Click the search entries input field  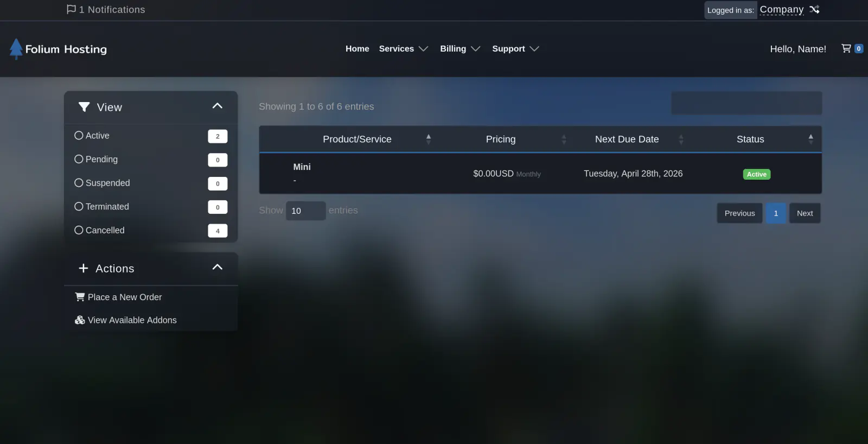746,103
